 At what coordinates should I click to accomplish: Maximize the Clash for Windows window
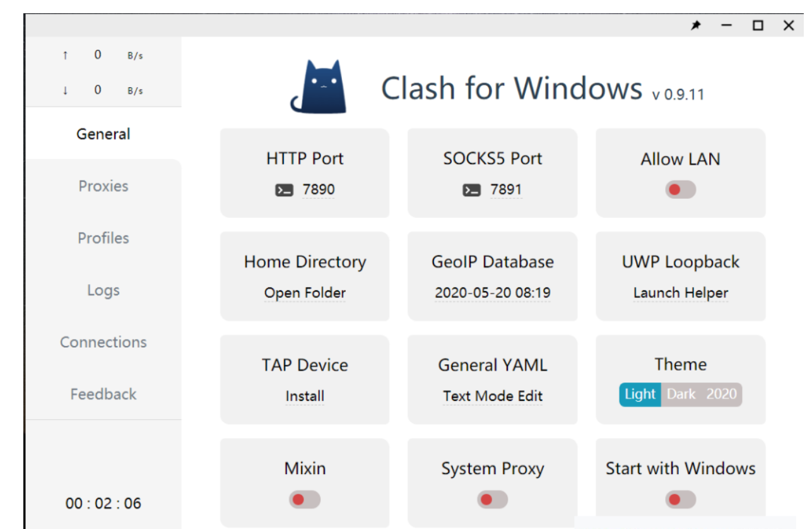click(x=758, y=25)
